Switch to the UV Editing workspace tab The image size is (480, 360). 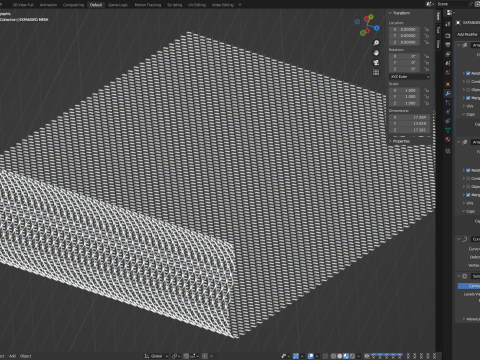(197, 5)
